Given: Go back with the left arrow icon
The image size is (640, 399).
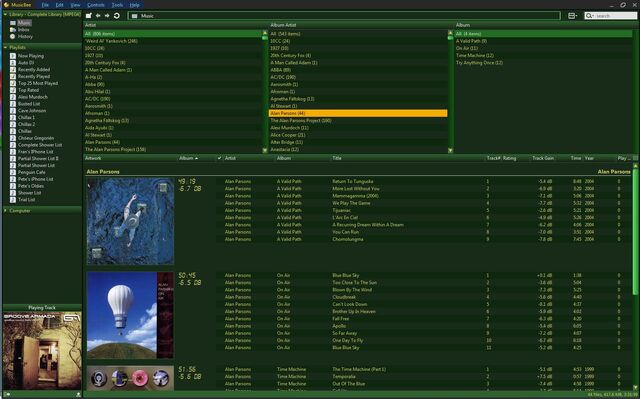Looking at the screenshot, I should [x=98, y=16].
